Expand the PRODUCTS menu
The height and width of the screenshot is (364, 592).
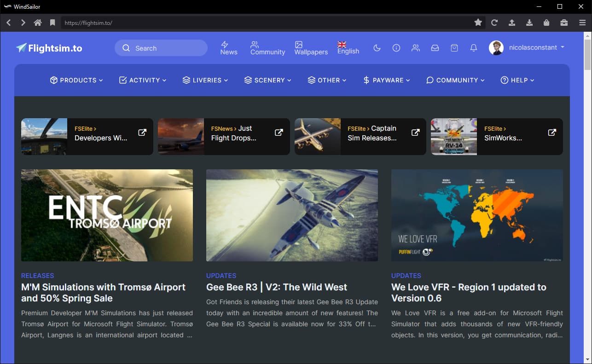(x=76, y=80)
